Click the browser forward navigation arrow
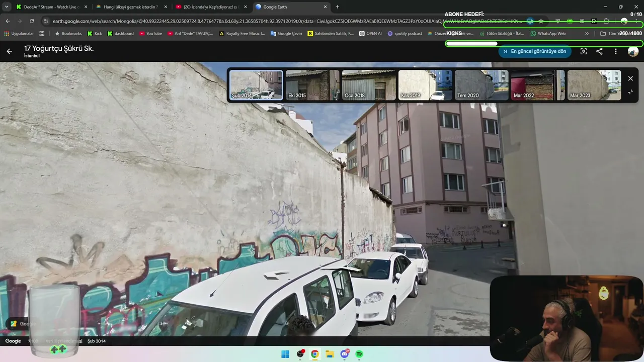Image resolution: width=644 pixels, height=362 pixels. point(20,21)
